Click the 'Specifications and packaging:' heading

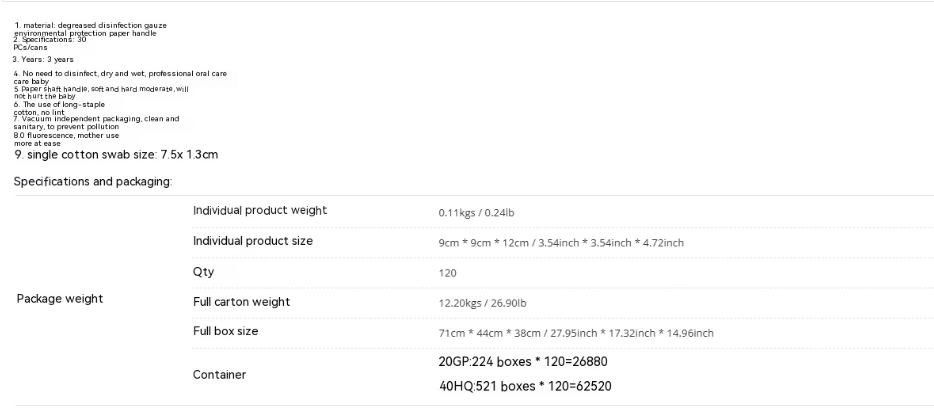click(x=93, y=182)
